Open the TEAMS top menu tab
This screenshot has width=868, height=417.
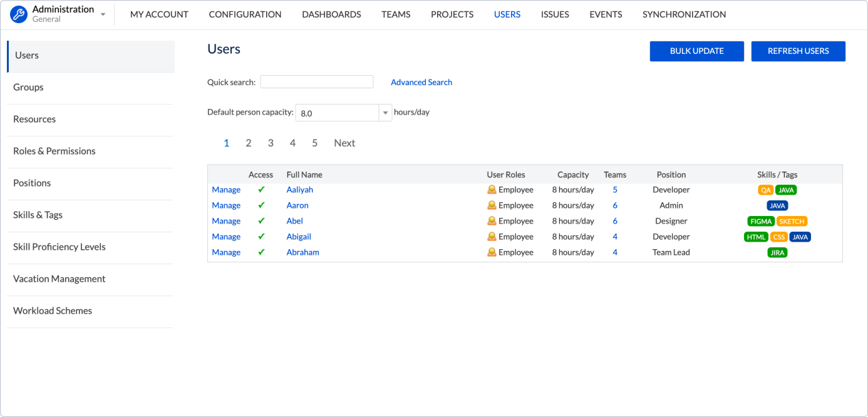point(395,14)
